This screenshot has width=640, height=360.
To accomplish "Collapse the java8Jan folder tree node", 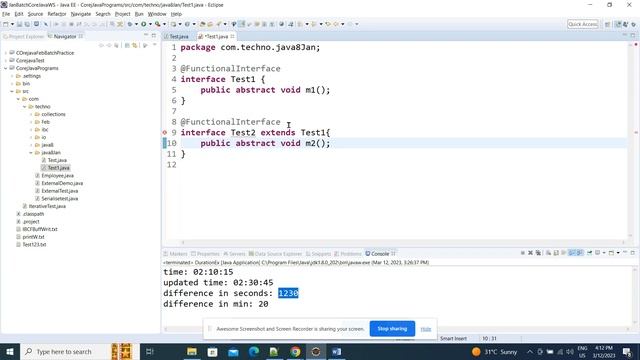I will click(x=31, y=153).
